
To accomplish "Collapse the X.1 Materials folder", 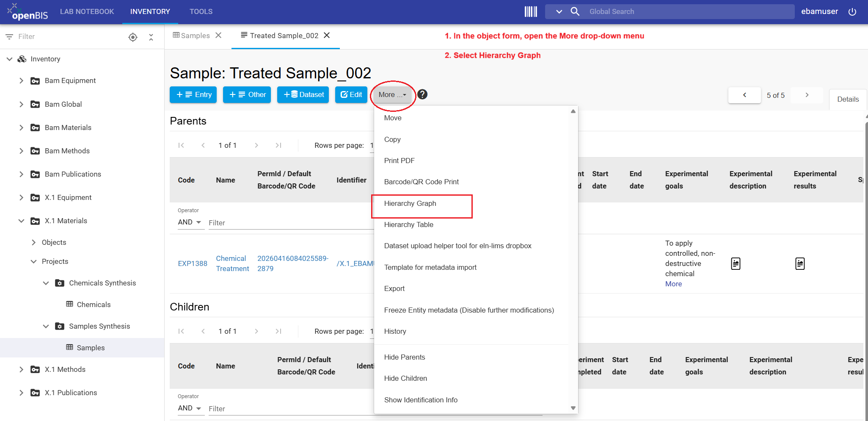I will (x=21, y=221).
